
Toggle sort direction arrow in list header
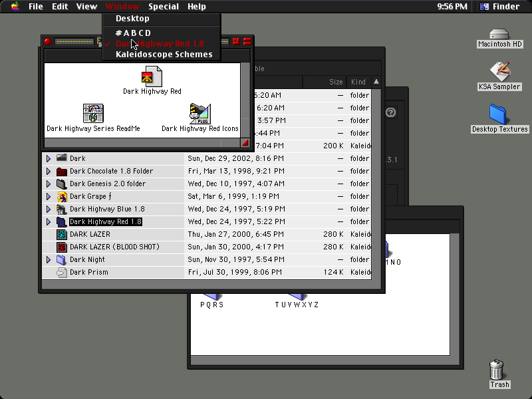coord(376,82)
